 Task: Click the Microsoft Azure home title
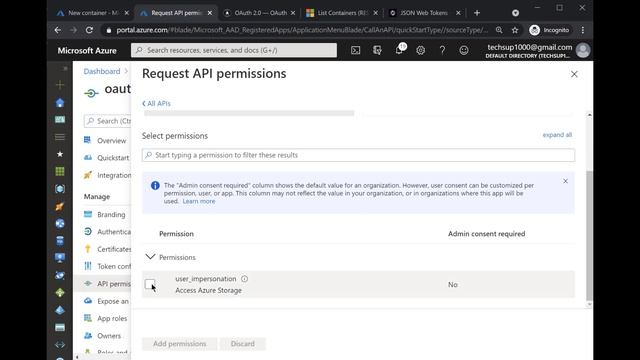pos(87,51)
